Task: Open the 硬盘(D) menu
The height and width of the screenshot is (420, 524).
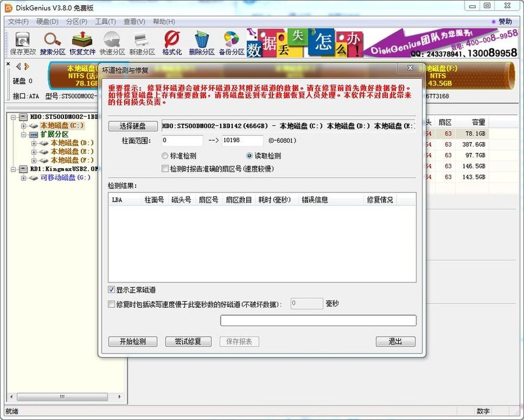Action: click(x=47, y=21)
